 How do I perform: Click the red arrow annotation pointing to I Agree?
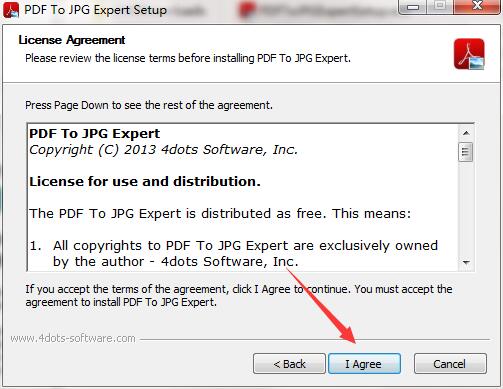point(323,307)
